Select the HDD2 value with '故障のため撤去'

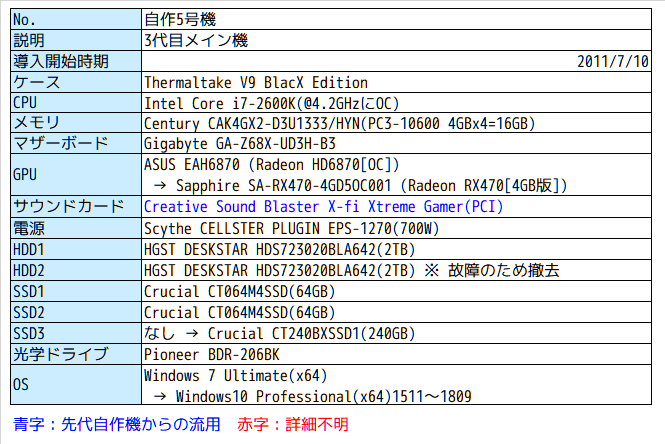[396, 270]
